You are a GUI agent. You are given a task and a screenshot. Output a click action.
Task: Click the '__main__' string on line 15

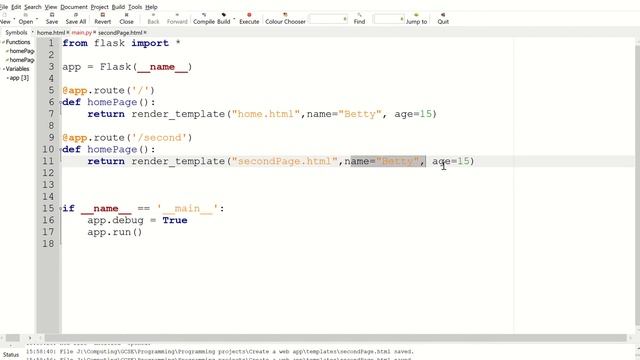tap(188, 209)
